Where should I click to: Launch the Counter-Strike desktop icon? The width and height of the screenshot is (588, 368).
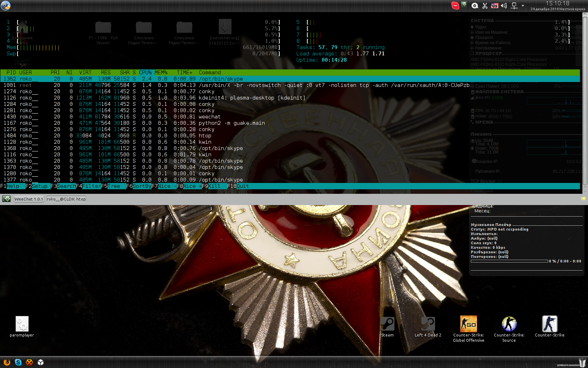(x=549, y=327)
